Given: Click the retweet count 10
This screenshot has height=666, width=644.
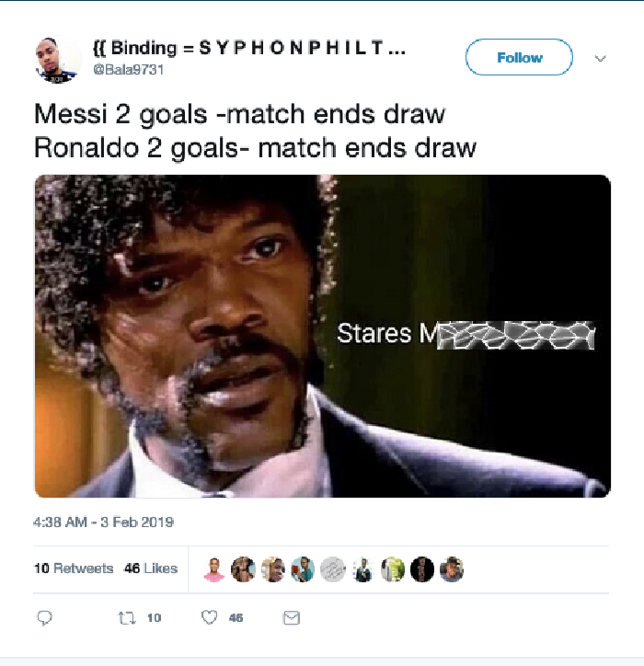Looking at the screenshot, I should click(x=155, y=618).
